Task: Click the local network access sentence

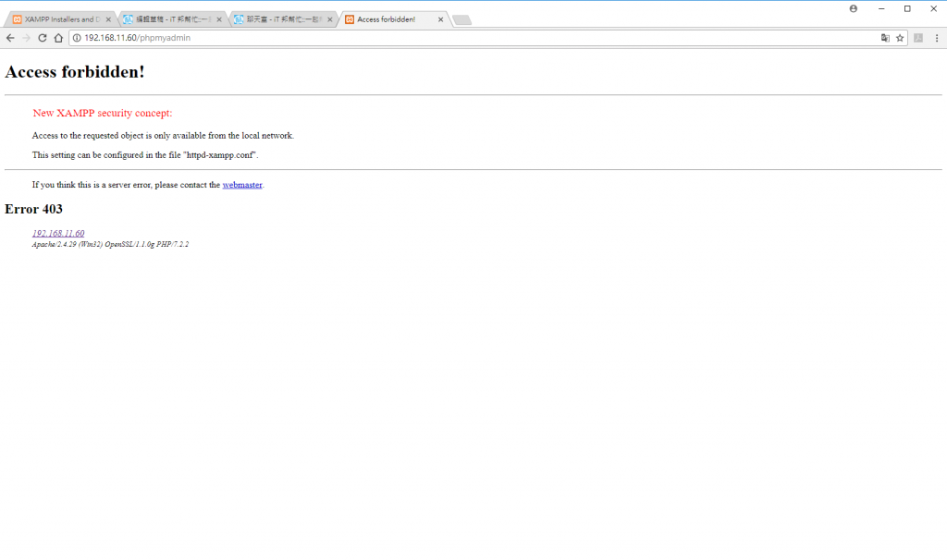Action: tap(163, 136)
